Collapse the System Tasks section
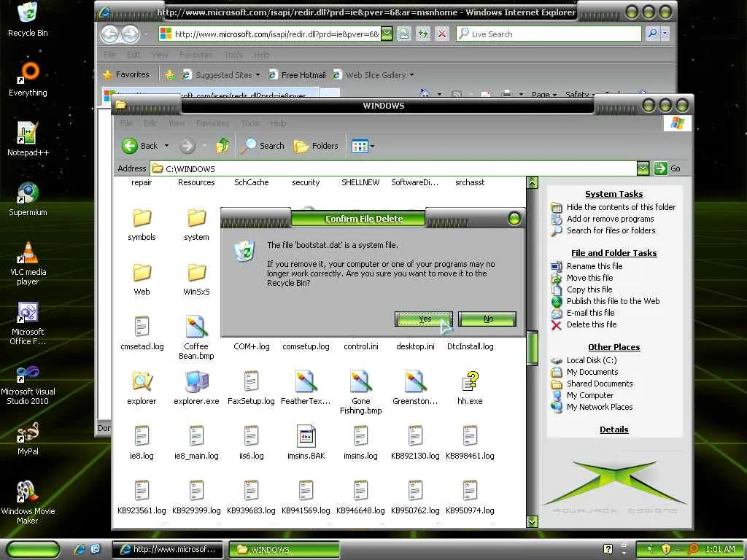This screenshot has width=747, height=560. (614, 194)
